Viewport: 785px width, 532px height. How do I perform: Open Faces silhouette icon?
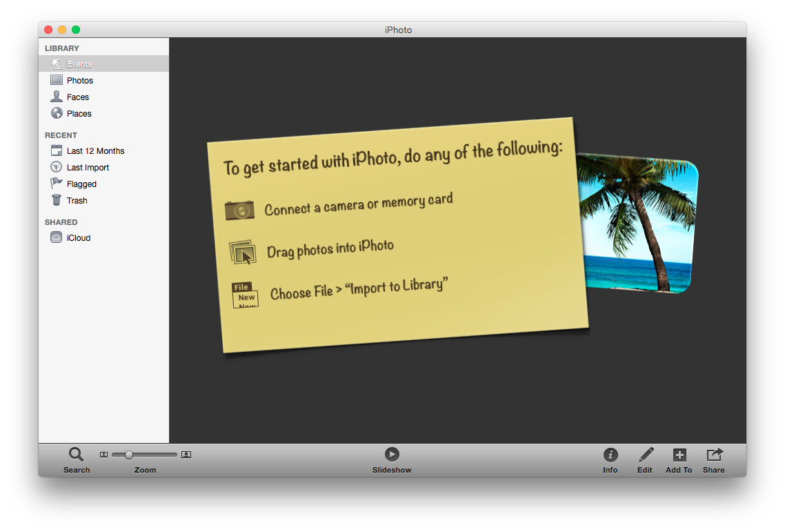coord(57,96)
